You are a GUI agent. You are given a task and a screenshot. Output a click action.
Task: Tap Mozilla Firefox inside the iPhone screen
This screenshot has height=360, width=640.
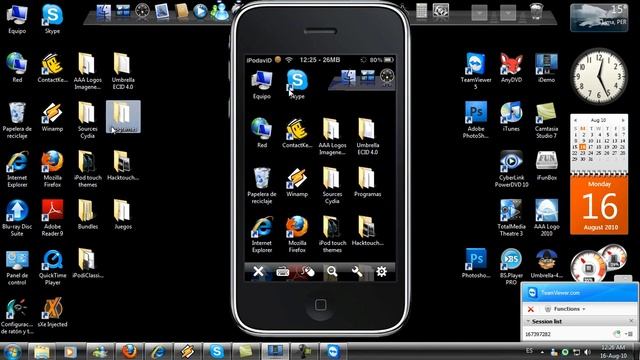pyautogui.click(x=297, y=234)
